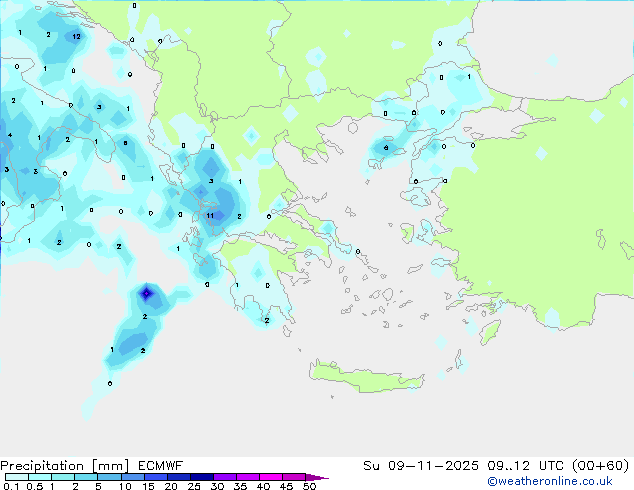Select the 10–15 mm legend swatch
The width and height of the screenshot is (634, 490).
(132, 477)
